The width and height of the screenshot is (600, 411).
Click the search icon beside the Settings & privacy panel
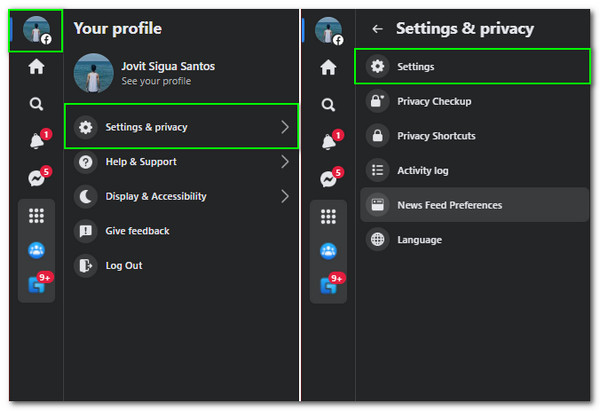point(328,104)
